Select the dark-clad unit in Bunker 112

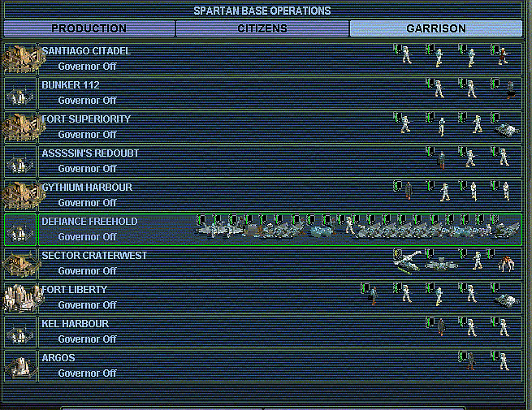[x=509, y=90]
